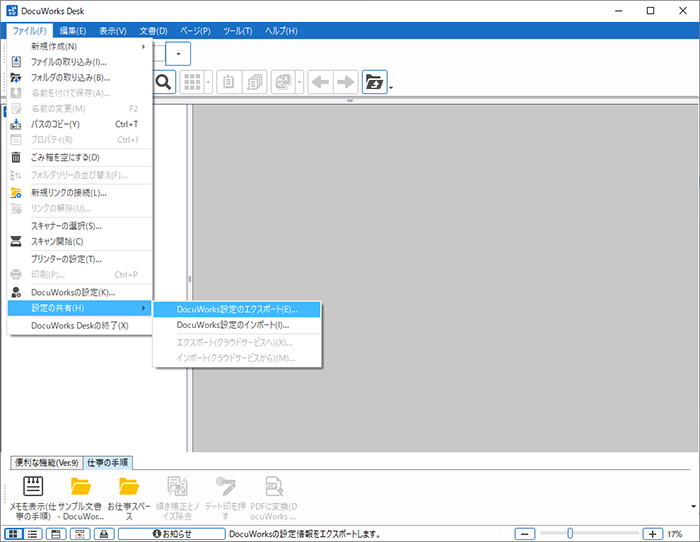Open the combo box dropdown in top toolbar
This screenshot has width=700, height=542.
tap(178, 54)
